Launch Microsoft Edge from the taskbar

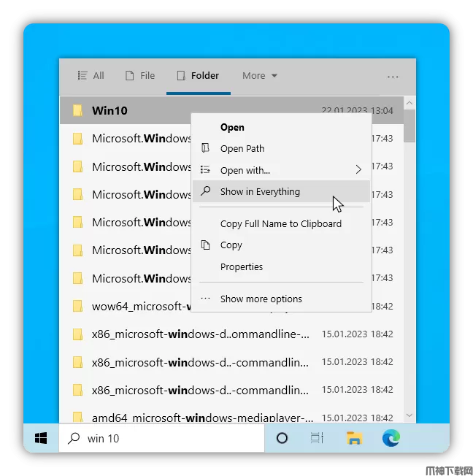click(391, 438)
